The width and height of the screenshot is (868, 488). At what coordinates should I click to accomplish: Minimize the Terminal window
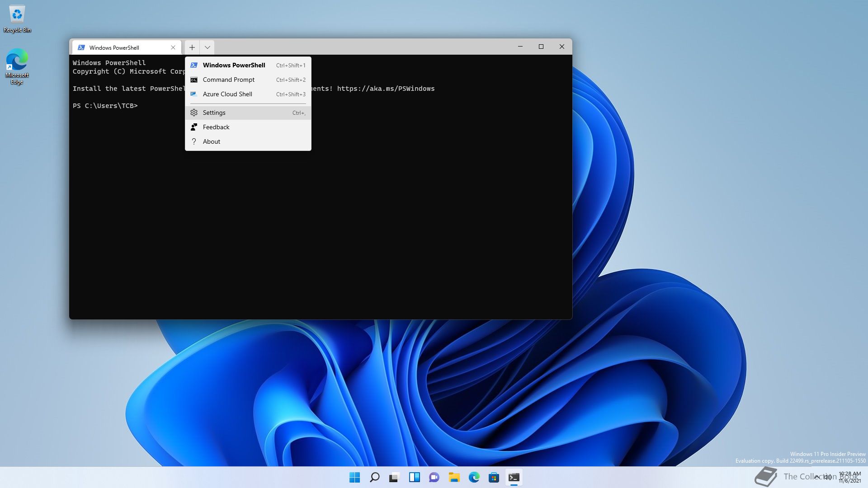click(520, 47)
